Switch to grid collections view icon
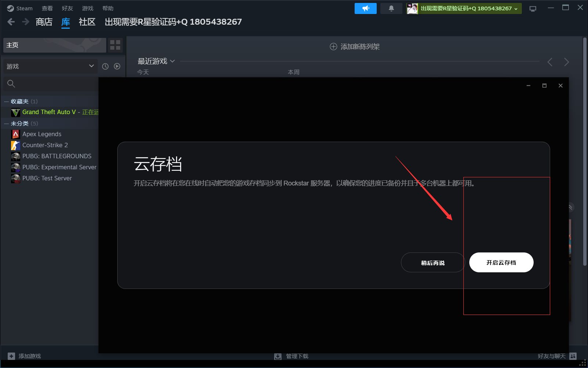 [115, 45]
